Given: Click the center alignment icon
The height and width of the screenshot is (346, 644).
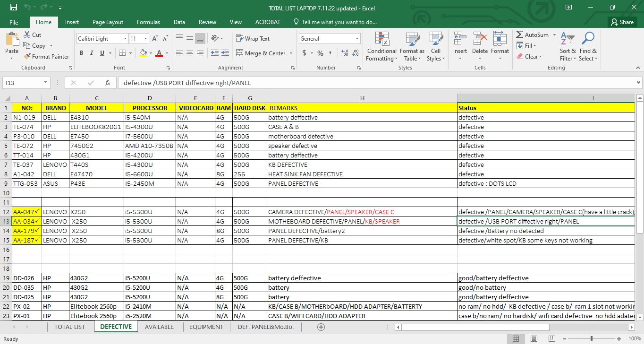Looking at the screenshot, I should (x=190, y=53).
